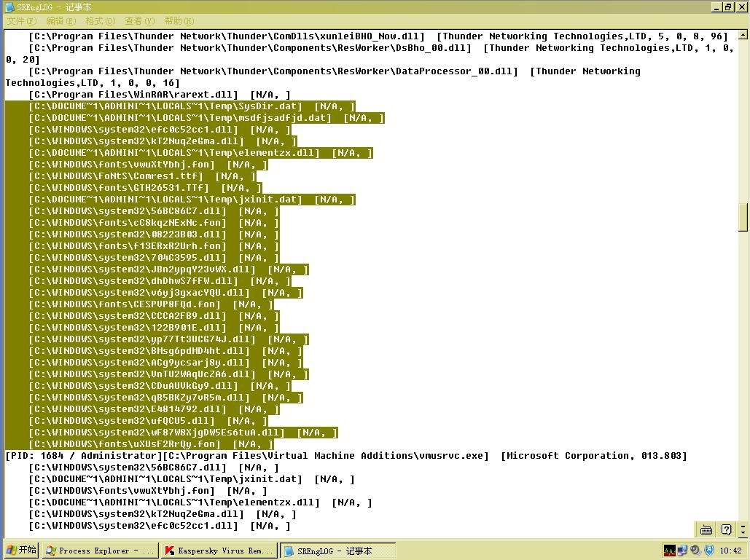The image size is (750, 560).
Task: Click the highlighted msdfjsadfjd.dat line
Action: pyautogui.click(x=207, y=118)
